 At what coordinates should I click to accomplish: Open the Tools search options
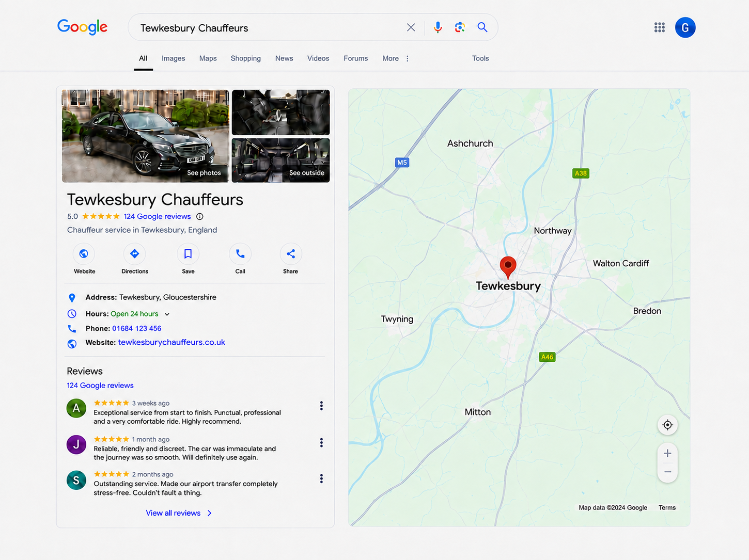point(480,58)
